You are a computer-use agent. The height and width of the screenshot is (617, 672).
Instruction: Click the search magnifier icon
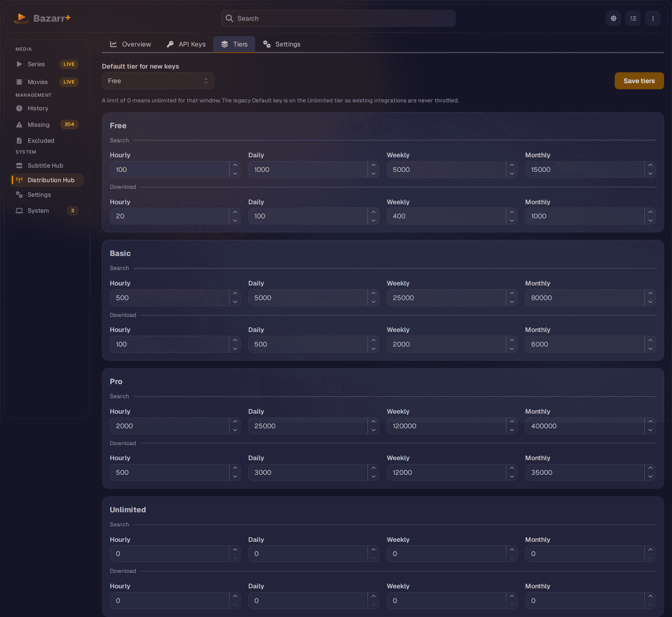click(229, 18)
